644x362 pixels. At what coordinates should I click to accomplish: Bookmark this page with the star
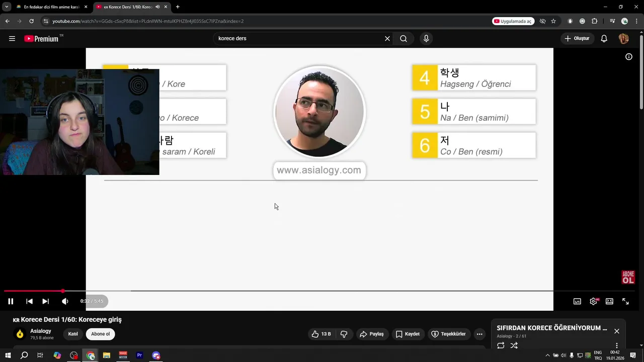553,21
